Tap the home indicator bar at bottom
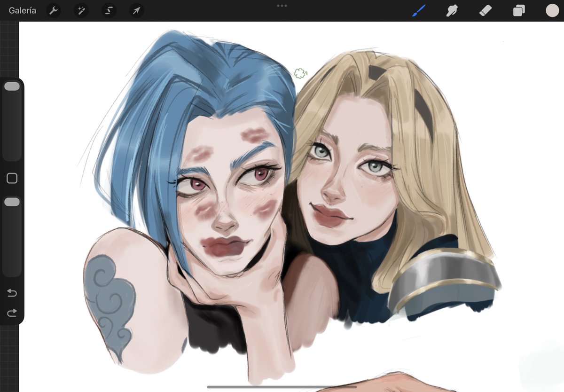This screenshot has height=392, width=564. (x=282, y=387)
